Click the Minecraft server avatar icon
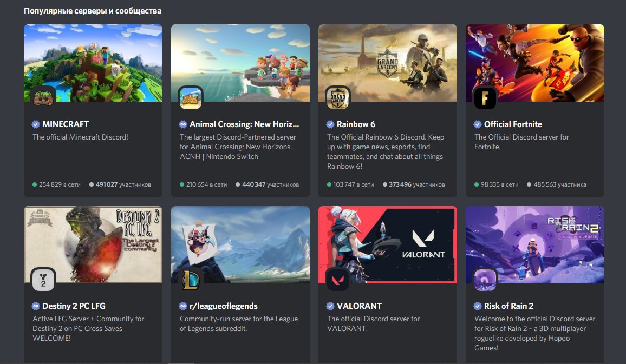This screenshot has width=626, height=364. 43,98
